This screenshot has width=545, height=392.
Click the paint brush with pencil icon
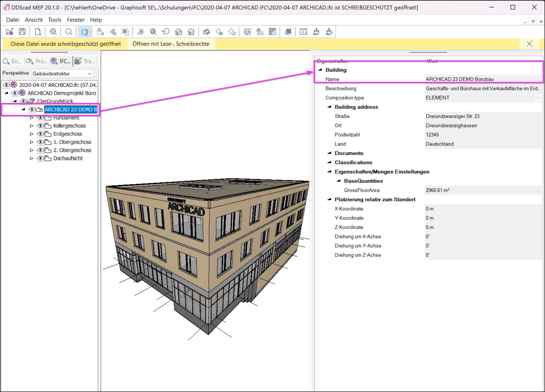coord(329,32)
